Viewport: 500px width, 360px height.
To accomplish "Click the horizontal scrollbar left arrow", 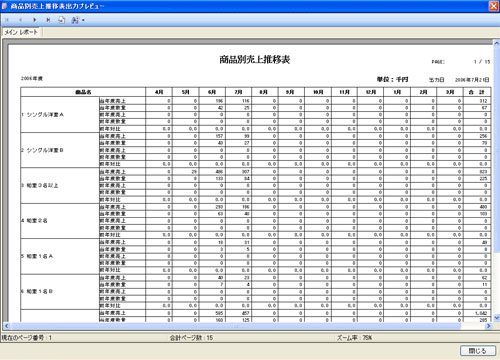I will [6, 326].
